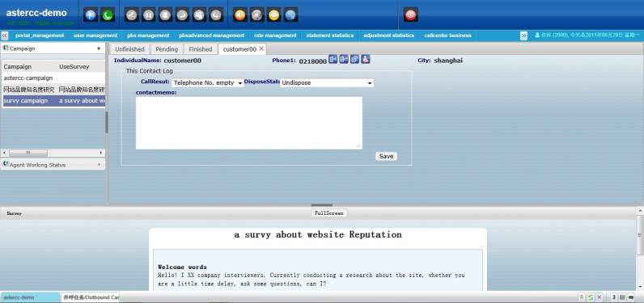This screenshot has width=644, height=303.
Task: Click the red X icon in bottom bar
Action: click(600, 297)
